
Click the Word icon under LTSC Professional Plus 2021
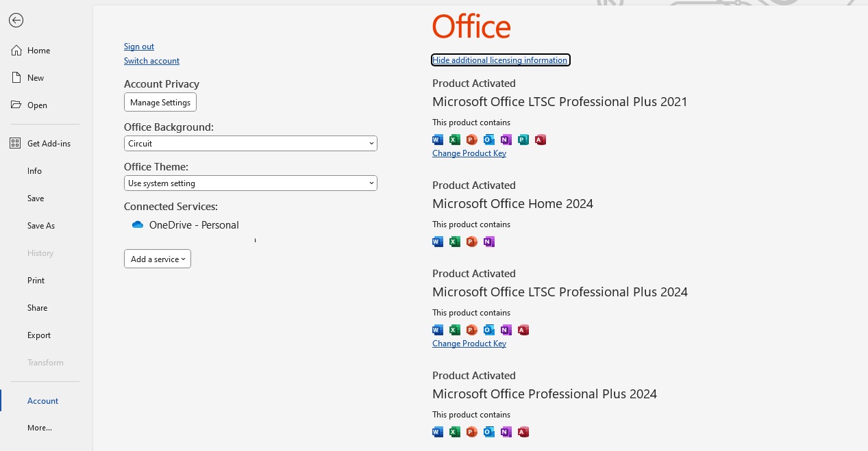point(438,140)
